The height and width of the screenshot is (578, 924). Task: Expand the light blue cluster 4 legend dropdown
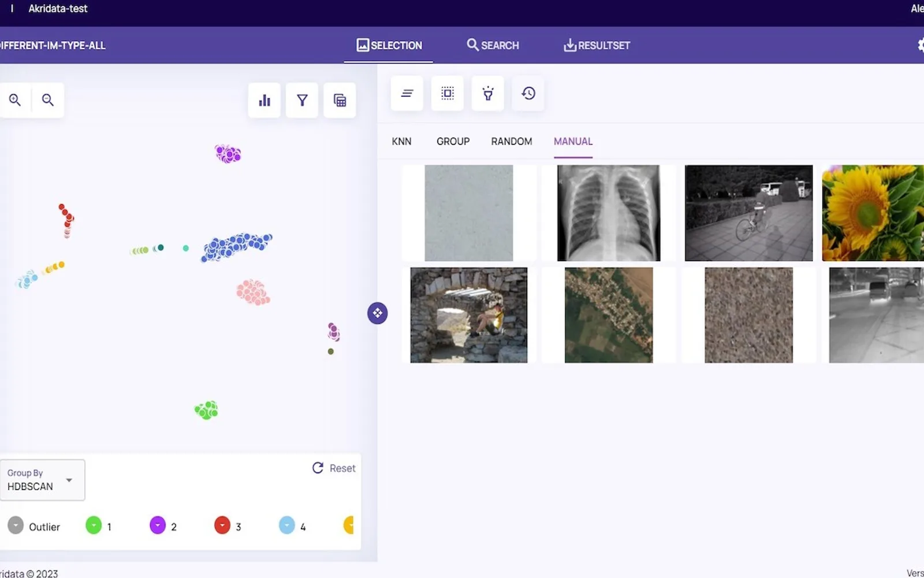[x=287, y=525]
